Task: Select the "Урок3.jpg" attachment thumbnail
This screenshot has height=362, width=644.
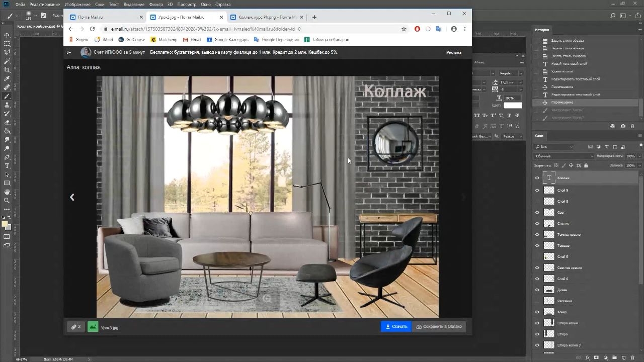Action: (93, 327)
